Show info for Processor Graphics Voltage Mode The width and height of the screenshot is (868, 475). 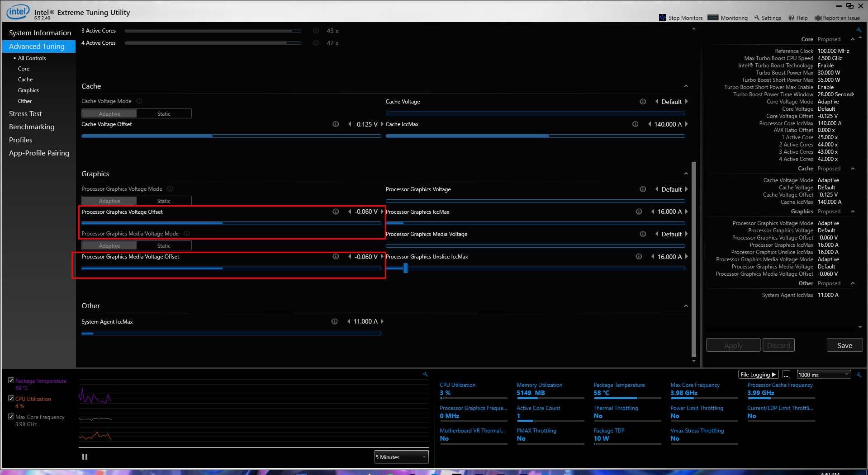tap(170, 189)
